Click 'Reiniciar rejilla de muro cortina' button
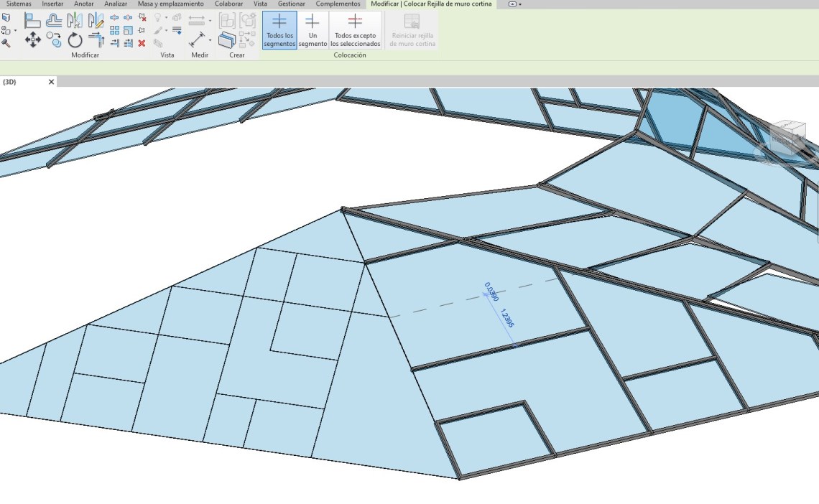Screen dimensions: 819x504 (412, 30)
